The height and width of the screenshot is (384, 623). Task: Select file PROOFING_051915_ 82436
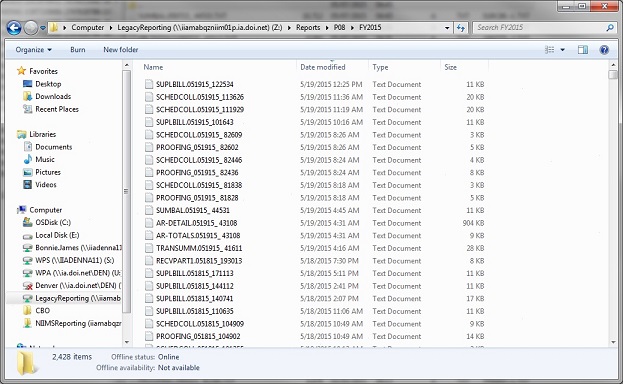(x=197, y=173)
